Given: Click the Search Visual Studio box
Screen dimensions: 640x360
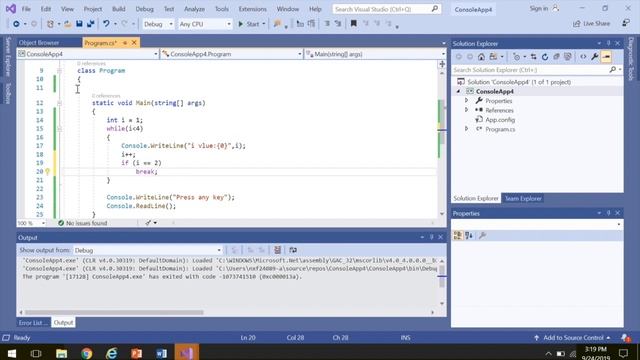Looking at the screenshot, I should pyautogui.click(x=386, y=9).
